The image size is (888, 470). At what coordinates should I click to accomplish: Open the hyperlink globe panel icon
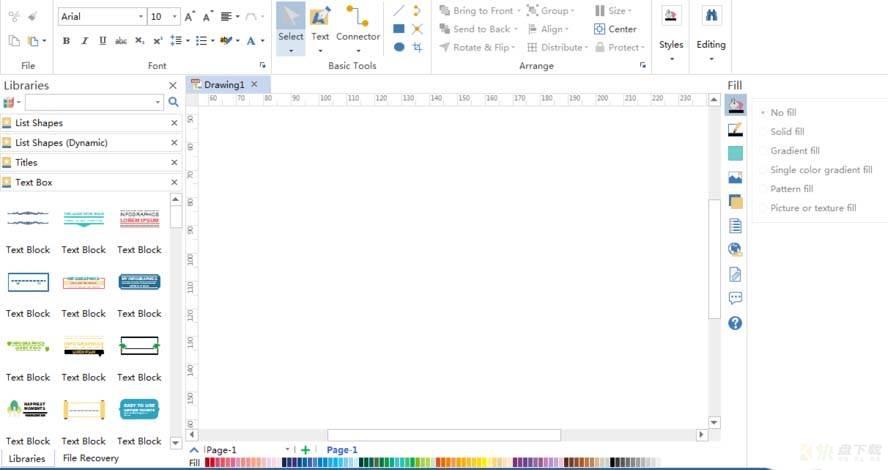pos(735,249)
